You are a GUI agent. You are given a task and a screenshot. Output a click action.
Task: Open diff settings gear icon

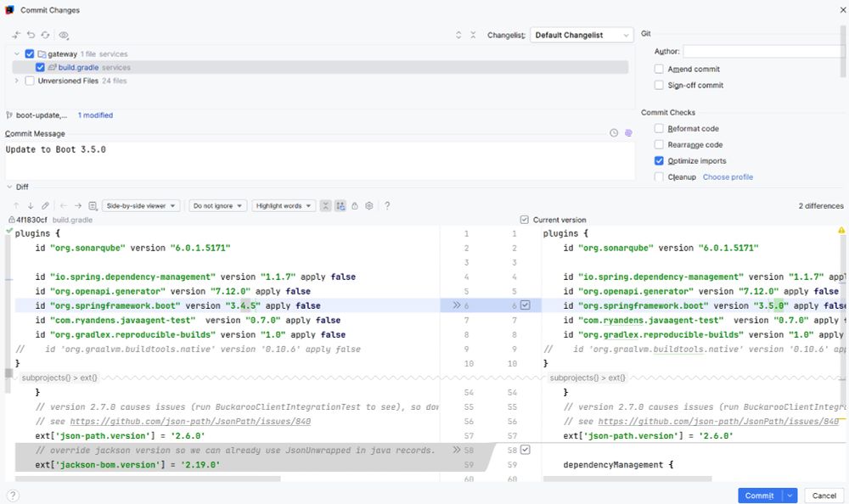coord(369,205)
